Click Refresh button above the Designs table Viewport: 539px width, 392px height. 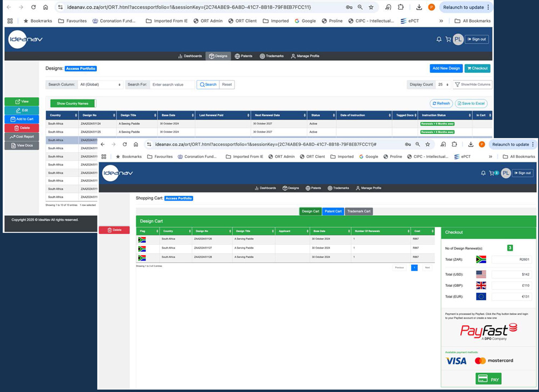(x=441, y=104)
